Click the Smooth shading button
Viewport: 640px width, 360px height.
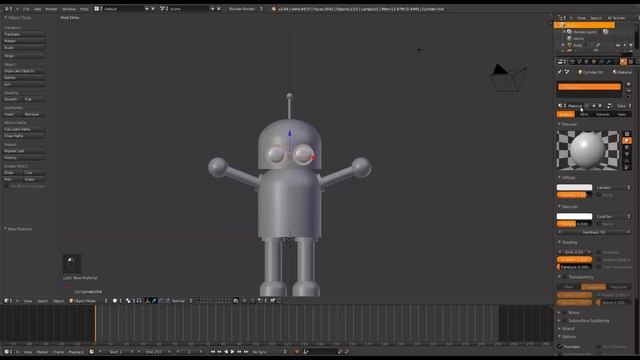click(x=13, y=99)
